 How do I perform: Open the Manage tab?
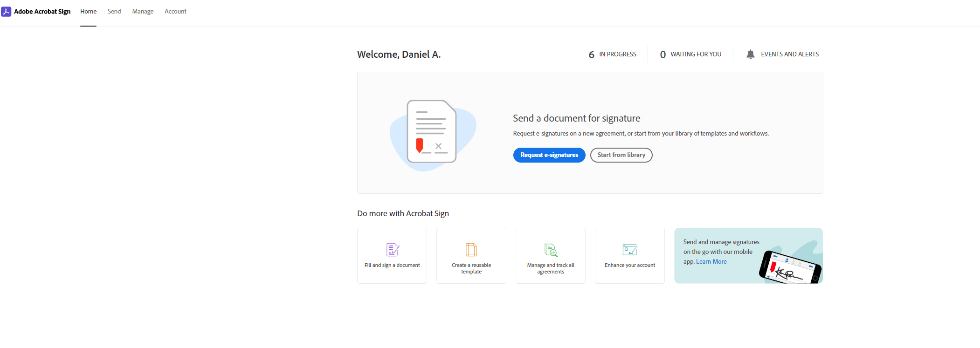(143, 12)
